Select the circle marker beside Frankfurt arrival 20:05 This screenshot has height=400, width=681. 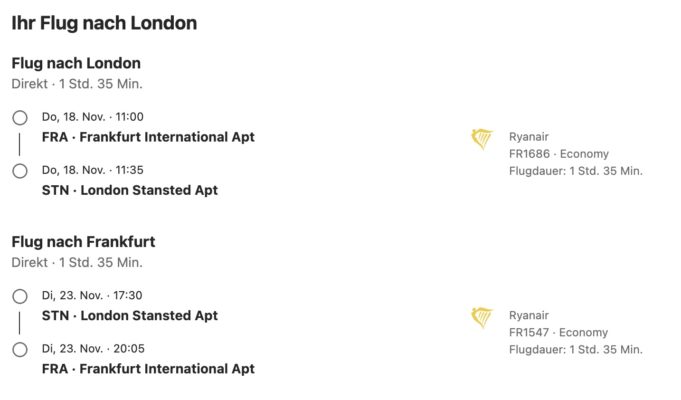20,350
